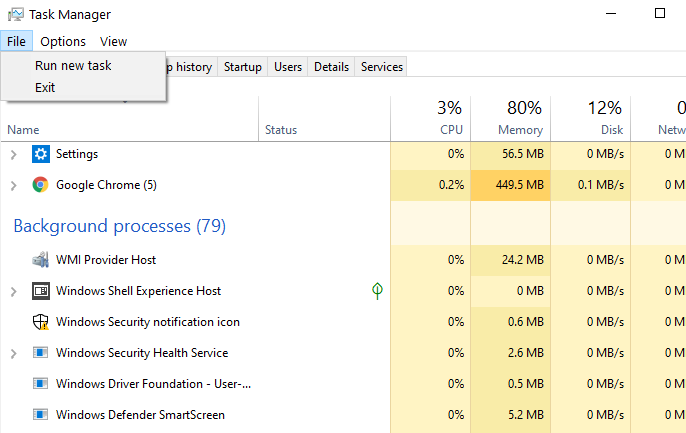This screenshot has width=686, height=433.
Task: Expand Windows Security Health Service row
Action: click(x=14, y=353)
